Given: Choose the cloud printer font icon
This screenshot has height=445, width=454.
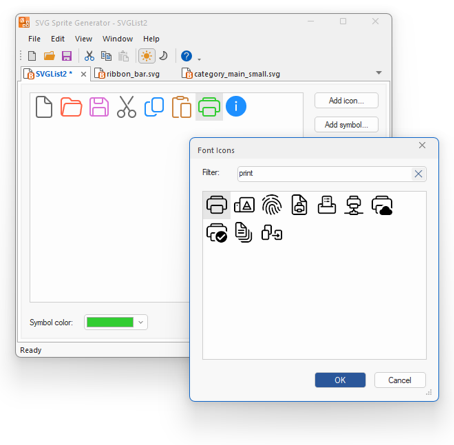Looking at the screenshot, I should (x=382, y=205).
